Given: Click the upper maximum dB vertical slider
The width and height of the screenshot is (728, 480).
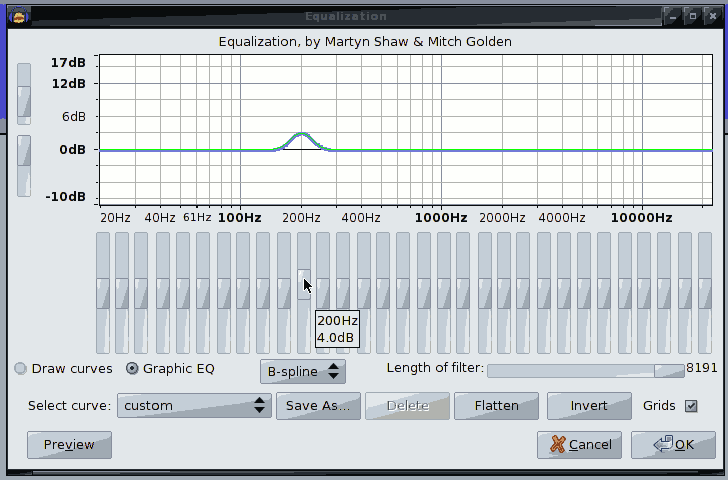Looking at the screenshot, I should pos(24,94).
